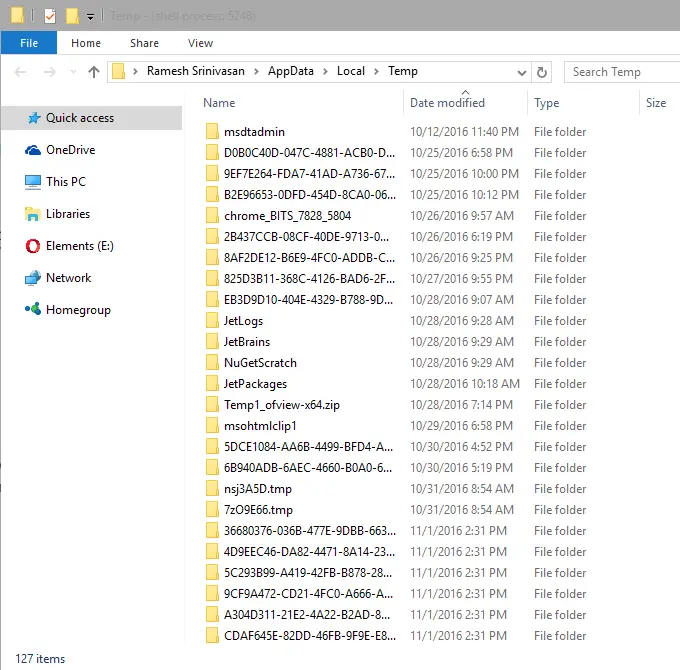Viewport: 680px width, 670px height.
Task: Open OneDrive in navigation pane
Action: 70,150
